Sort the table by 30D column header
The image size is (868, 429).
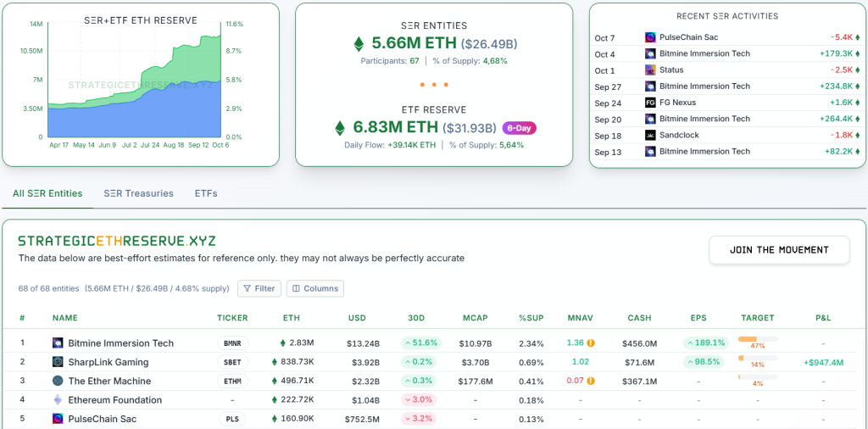[415, 318]
